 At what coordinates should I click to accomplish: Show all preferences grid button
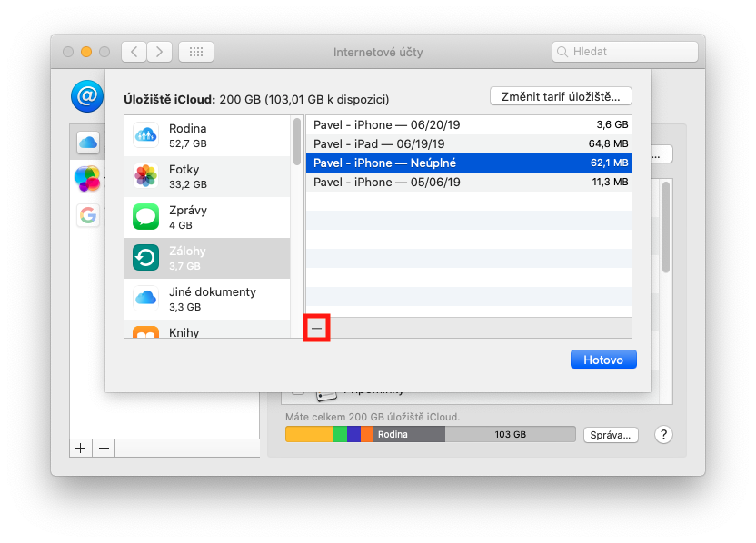[196, 52]
